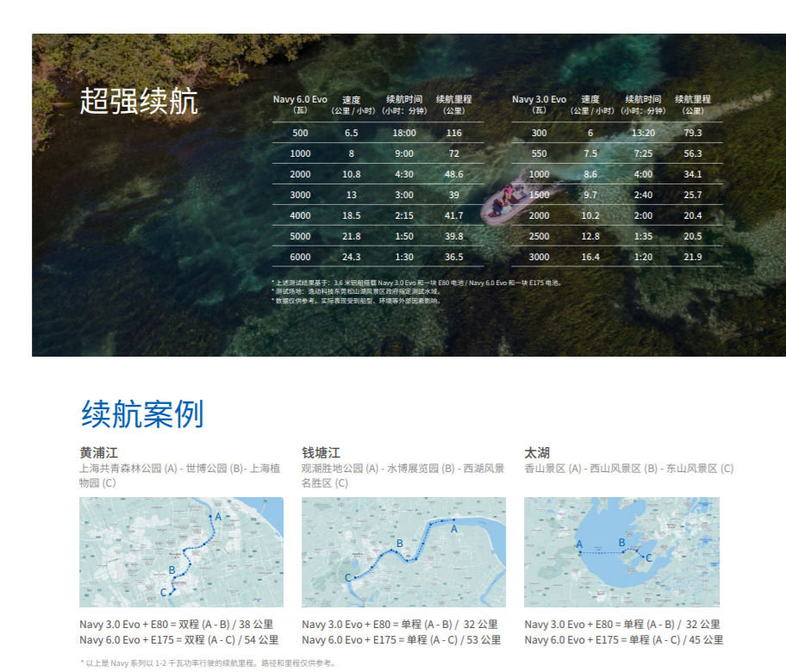Screen dimensions: 786x672
Task: Click the footnote about test location 测试场地
Action: [358, 292]
